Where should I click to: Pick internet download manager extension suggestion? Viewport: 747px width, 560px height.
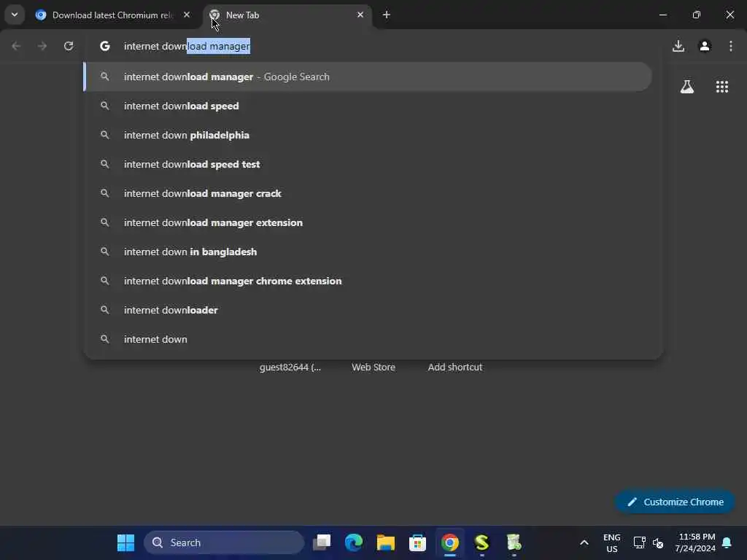coord(368,222)
